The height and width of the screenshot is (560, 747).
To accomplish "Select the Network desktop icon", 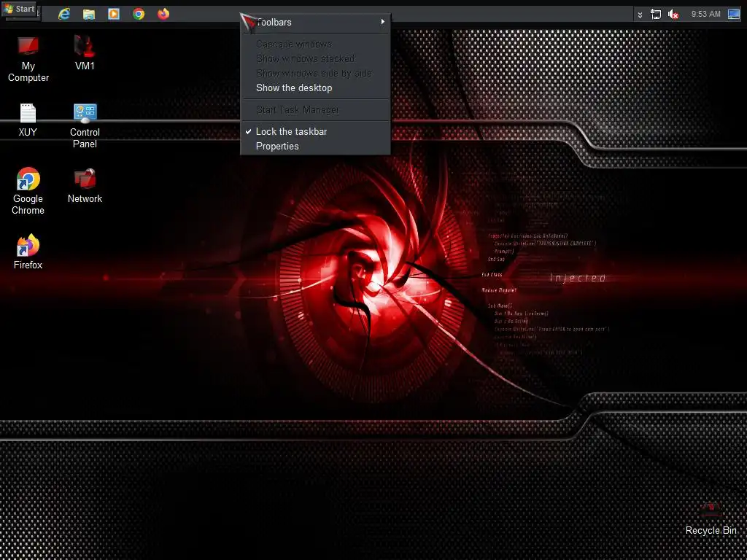I will (x=85, y=186).
